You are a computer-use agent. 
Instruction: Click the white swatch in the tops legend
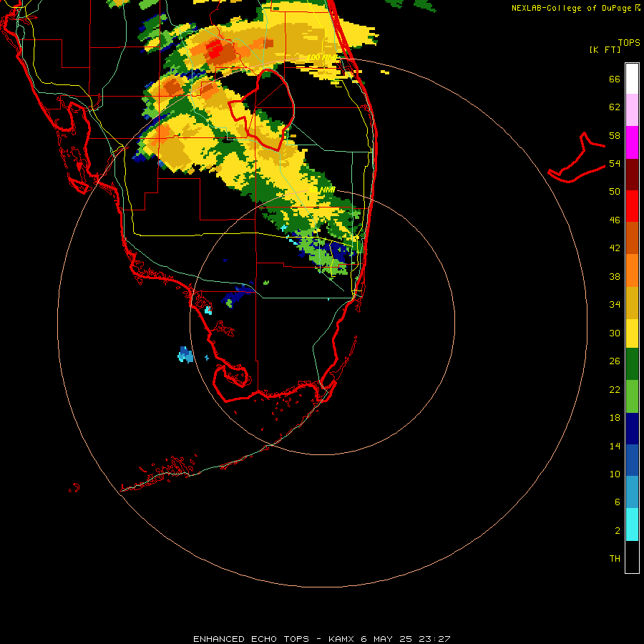point(632,79)
